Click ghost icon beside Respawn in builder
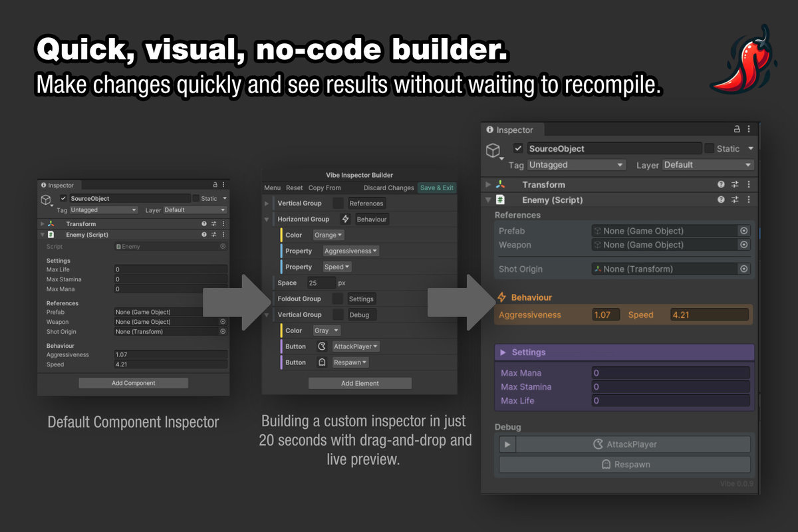This screenshot has height=532, width=798. click(x=322, y=362)
